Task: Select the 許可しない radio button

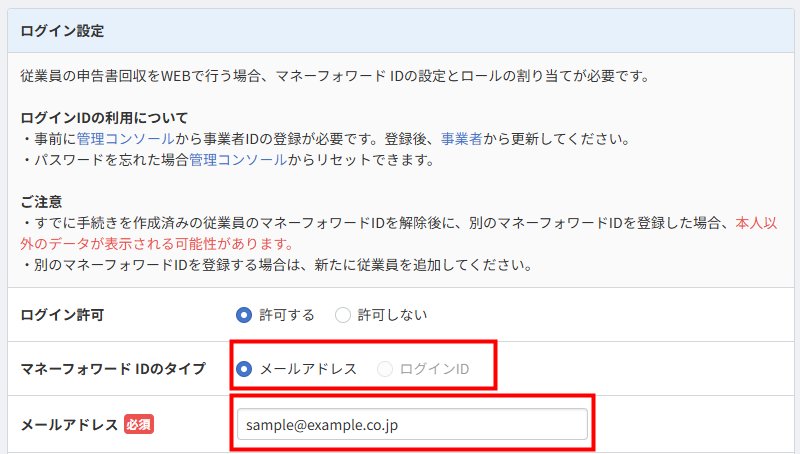Action: [343, 315]
